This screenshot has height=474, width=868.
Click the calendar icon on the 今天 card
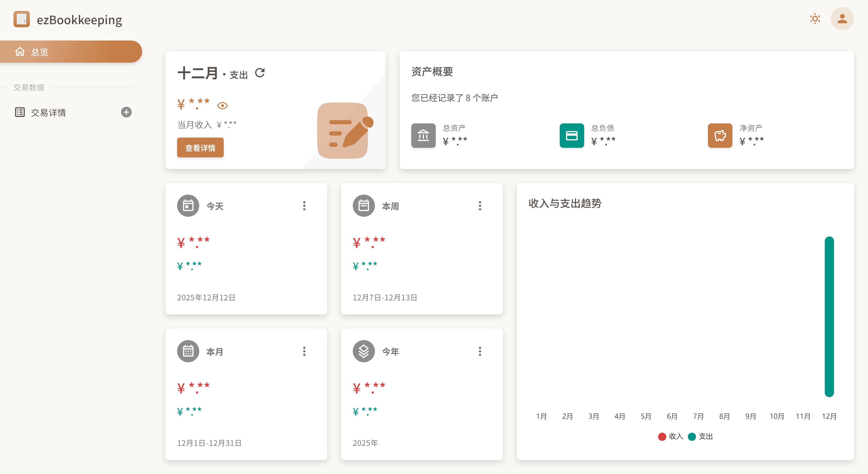point(188,205)
